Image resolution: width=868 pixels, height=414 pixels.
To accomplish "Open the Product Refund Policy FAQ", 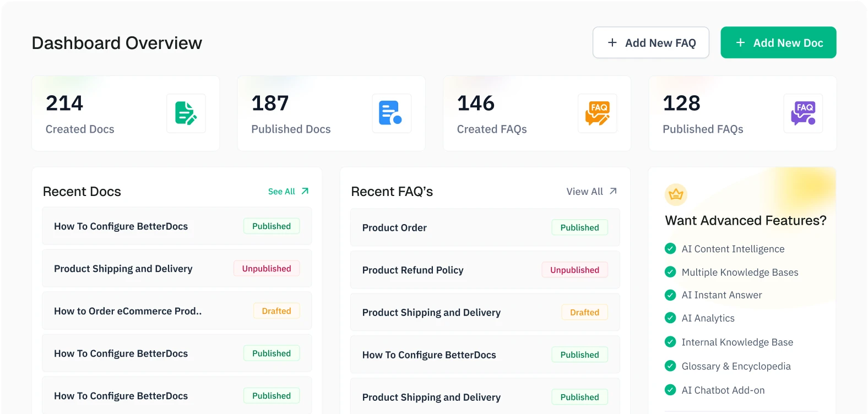I will click(485, 270).
